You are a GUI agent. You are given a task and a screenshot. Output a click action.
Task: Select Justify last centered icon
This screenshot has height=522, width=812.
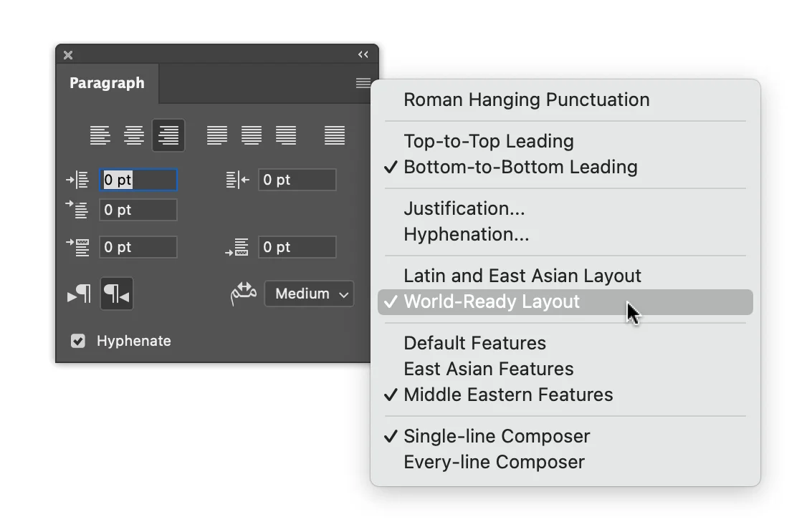(251, 135)
